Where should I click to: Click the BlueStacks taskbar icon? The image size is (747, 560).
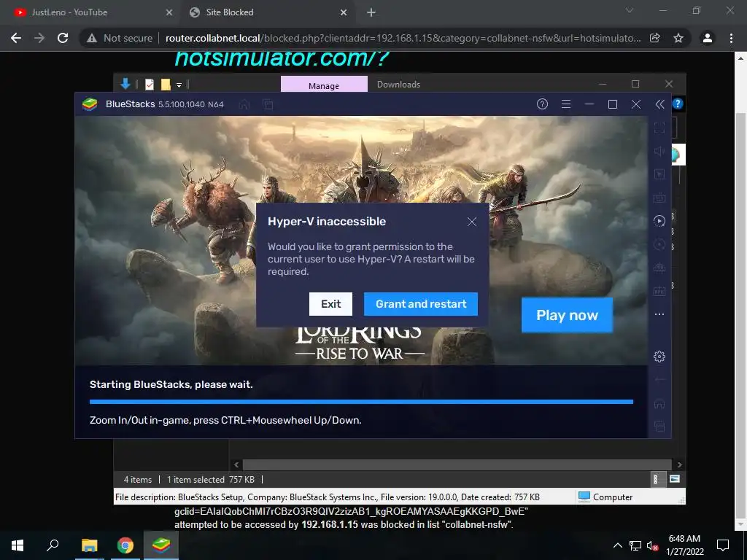point(161,545)
